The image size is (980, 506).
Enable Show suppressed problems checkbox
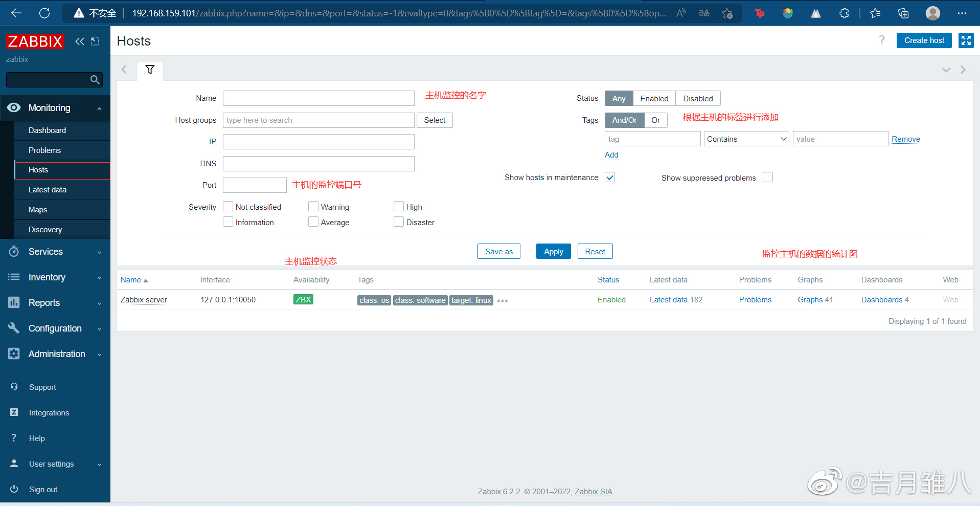pyautogui.click(x=768, y=177)
